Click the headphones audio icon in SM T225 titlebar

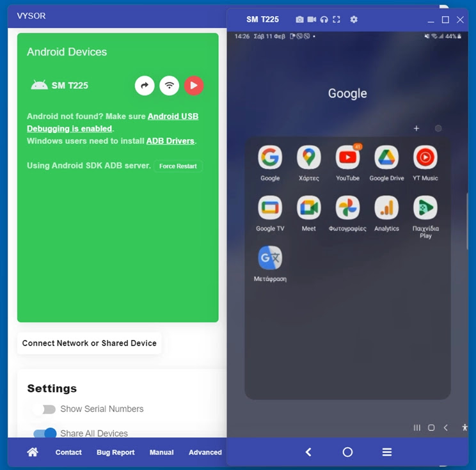(324, 20)
